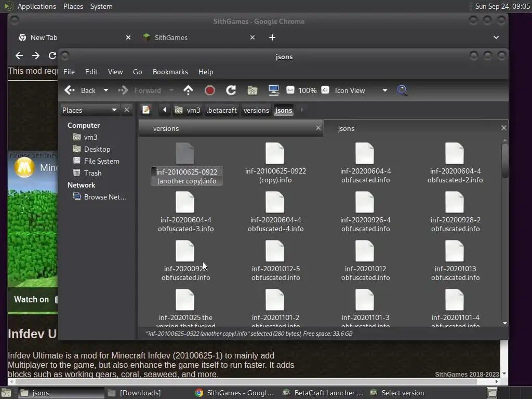Select file inf-20201012-5 obfuscated.info
This screenshot has width=532, height=399.
[x=275, y=261]
